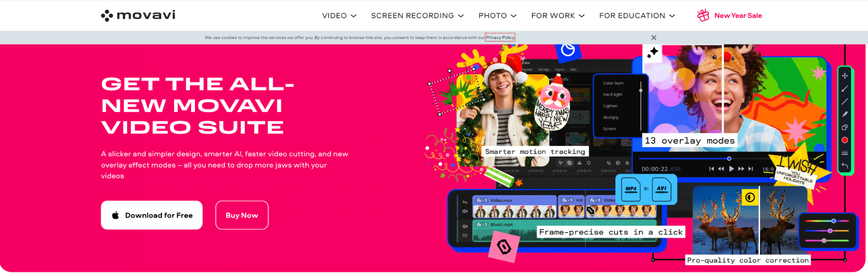Click the 16:9 aspect ratio label

(x=768, y=169)
